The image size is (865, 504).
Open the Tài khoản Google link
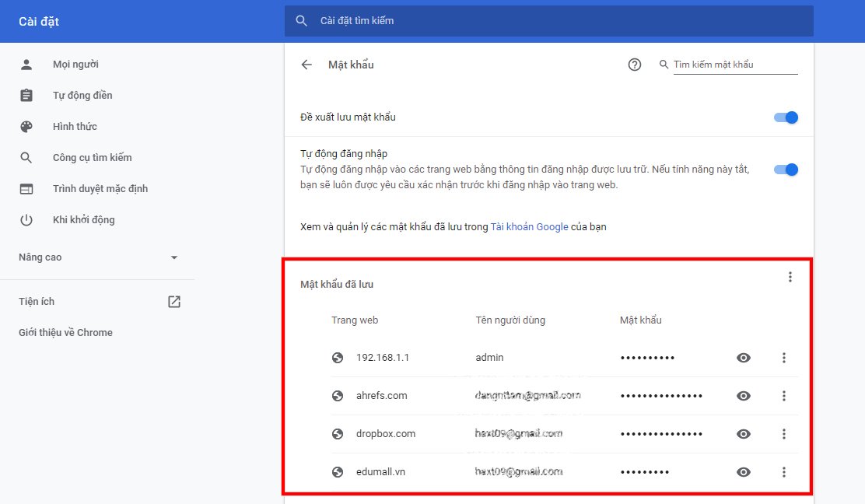pyautogui.click(x=528, y=227)
